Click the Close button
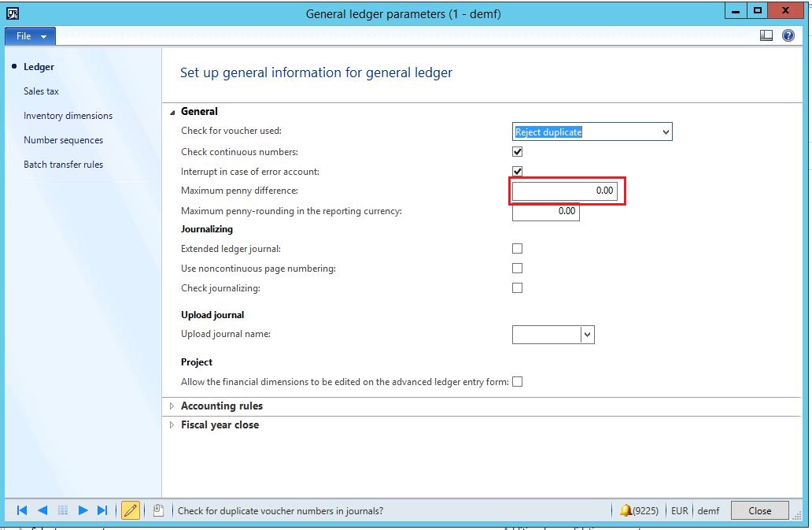Viewport: 812px width, 530px height. tap(759, 510)
